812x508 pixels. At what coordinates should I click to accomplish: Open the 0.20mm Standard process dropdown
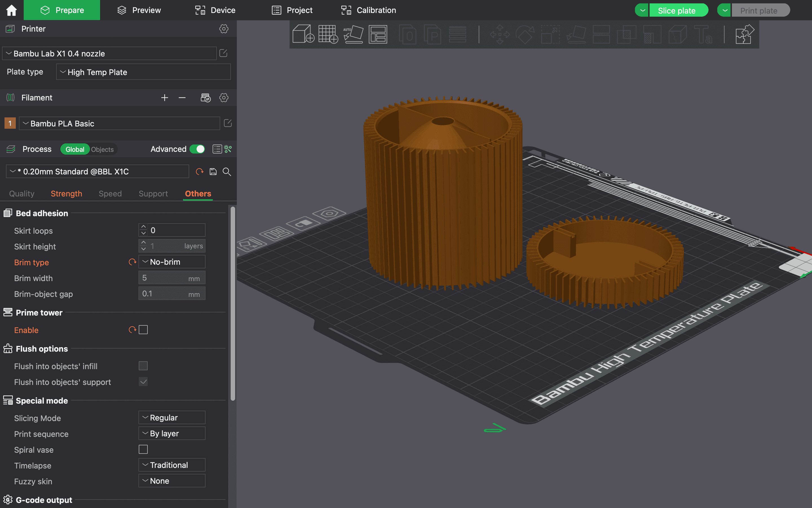pyautogui.click(x=97, y=171)
